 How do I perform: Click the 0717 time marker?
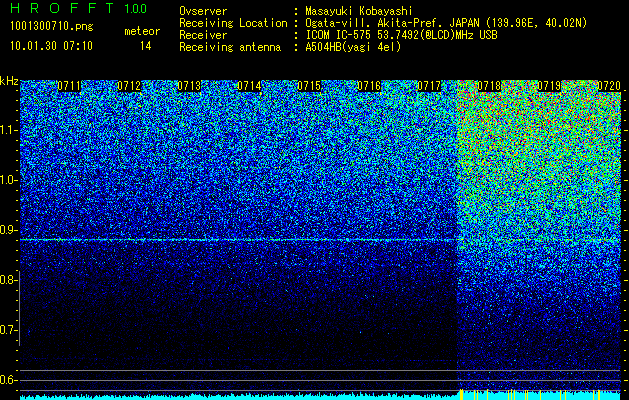tap(429, 86)
